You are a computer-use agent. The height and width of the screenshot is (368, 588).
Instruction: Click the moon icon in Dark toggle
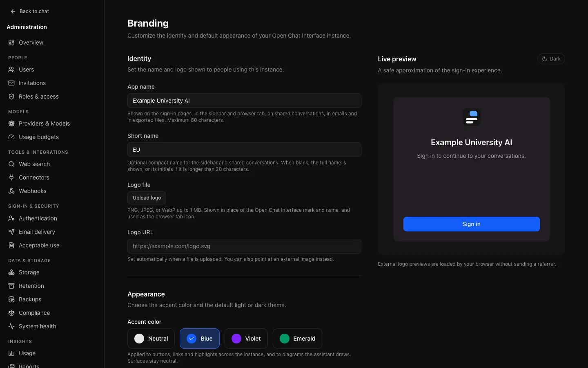click(544, 59)
